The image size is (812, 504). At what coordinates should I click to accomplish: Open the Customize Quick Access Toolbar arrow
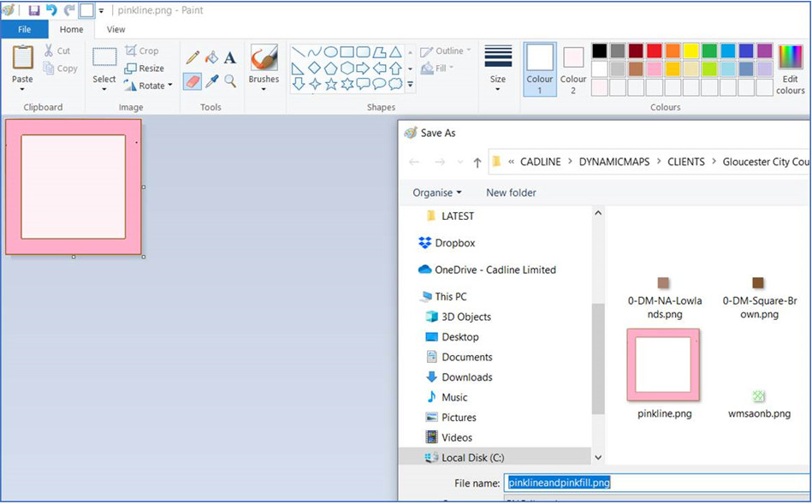click(x=101, y=10)
